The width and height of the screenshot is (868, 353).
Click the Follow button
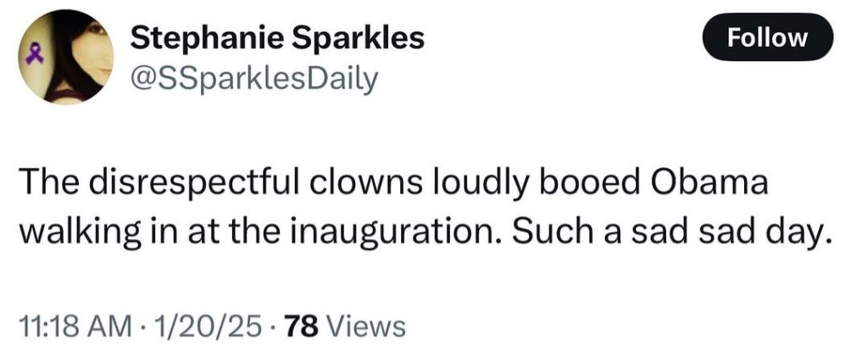tap(769, 37)
